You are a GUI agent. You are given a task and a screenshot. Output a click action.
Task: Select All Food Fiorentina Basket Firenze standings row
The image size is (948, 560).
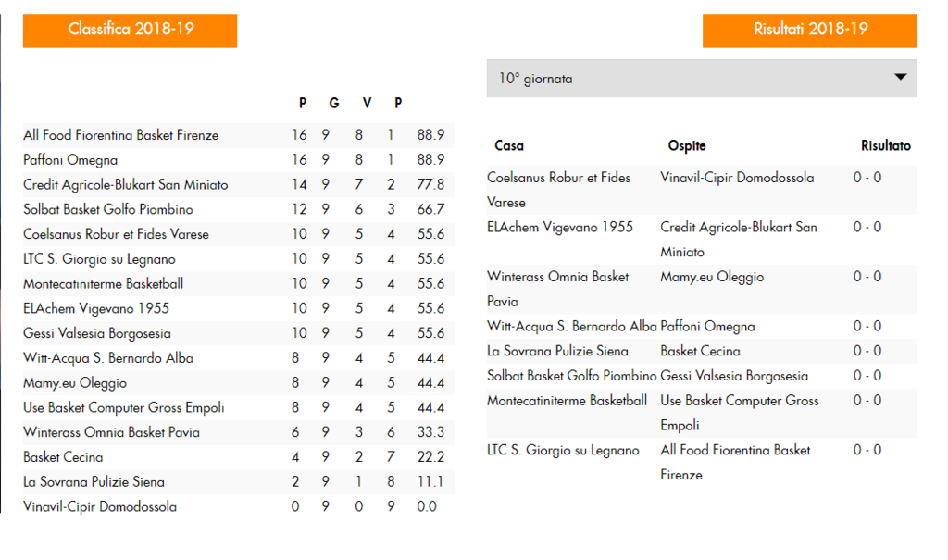click(239, 135)
